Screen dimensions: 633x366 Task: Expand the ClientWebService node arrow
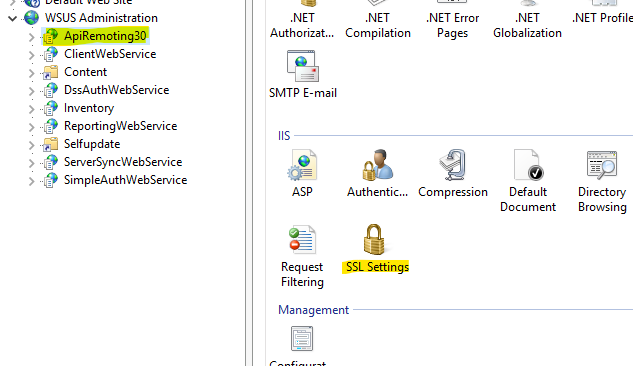31,55
